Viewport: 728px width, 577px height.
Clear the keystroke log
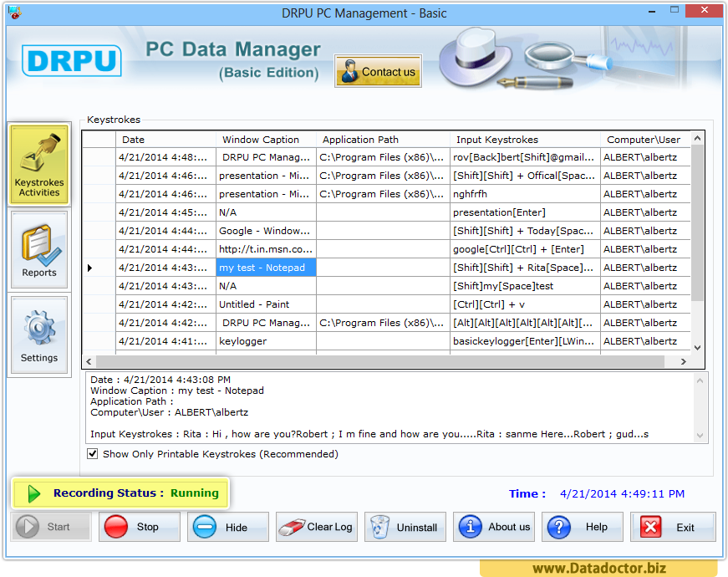pos(317,527)
